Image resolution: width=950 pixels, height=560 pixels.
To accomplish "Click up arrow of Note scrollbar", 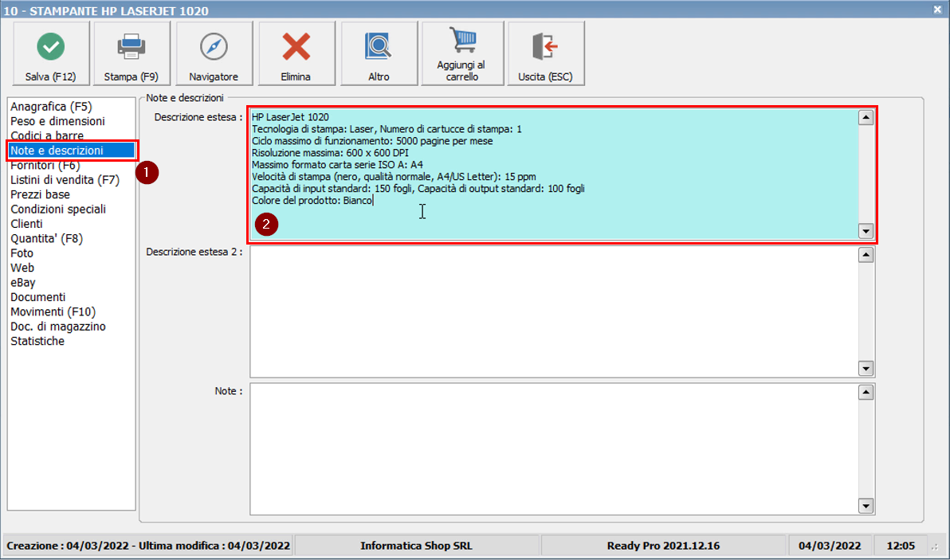I will (866, 392).
